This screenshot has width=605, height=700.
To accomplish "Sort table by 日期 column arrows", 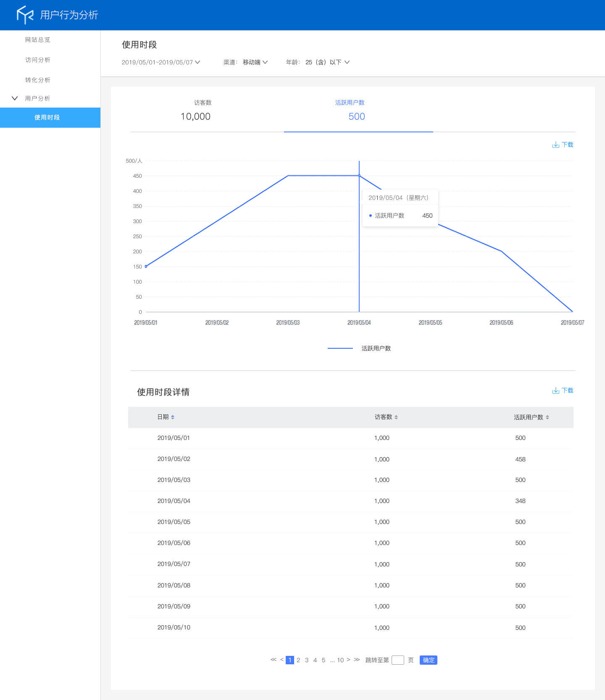I will pos(173,417).
